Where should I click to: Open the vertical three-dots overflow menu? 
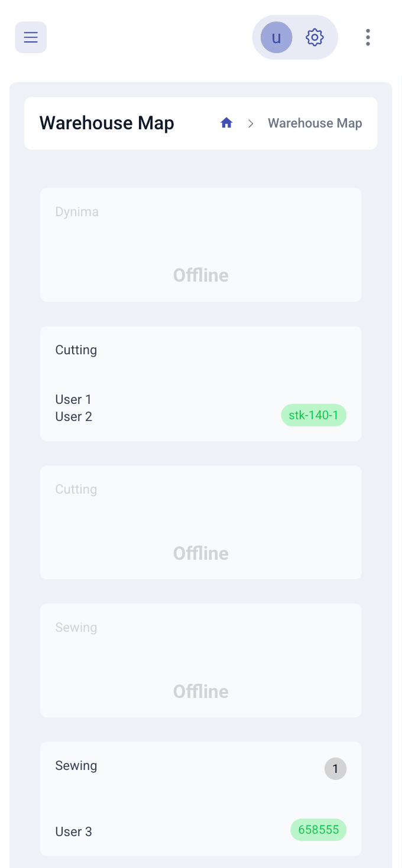tap(368, 37)
